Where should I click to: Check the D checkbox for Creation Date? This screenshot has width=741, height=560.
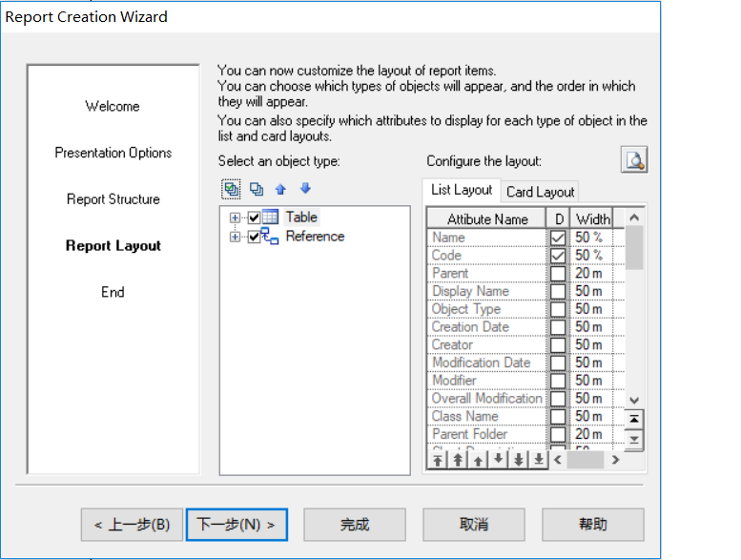(x=558, y=327)
